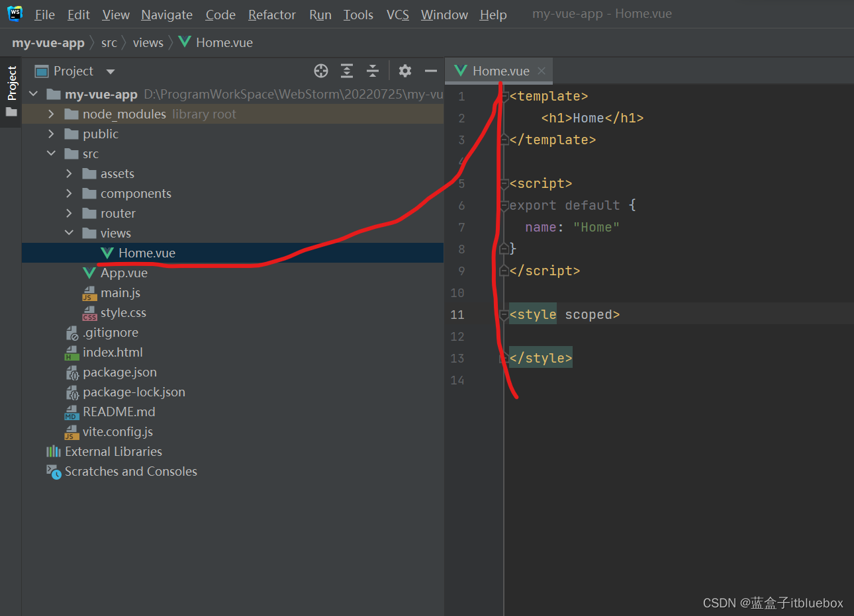Screen dimensions: 854x616
Task: Open the Code menu
Action: coord(220,15)
